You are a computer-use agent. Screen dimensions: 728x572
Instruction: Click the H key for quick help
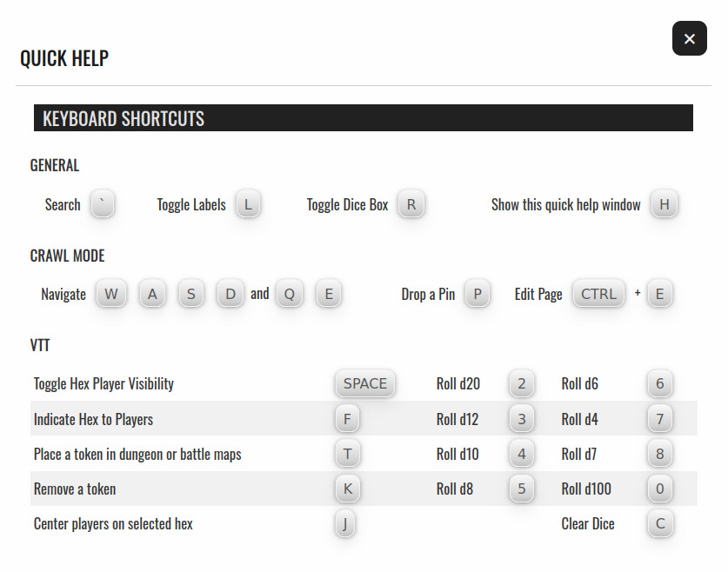[665, 205]
